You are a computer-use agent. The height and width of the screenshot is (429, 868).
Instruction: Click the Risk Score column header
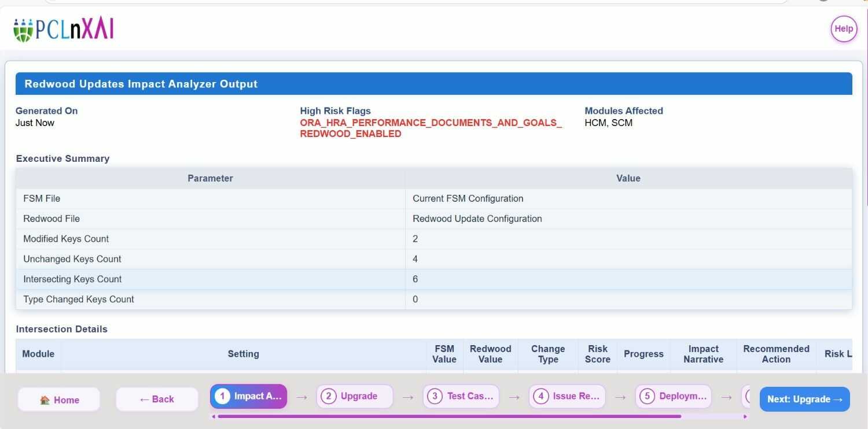click(x=597, y=354)
